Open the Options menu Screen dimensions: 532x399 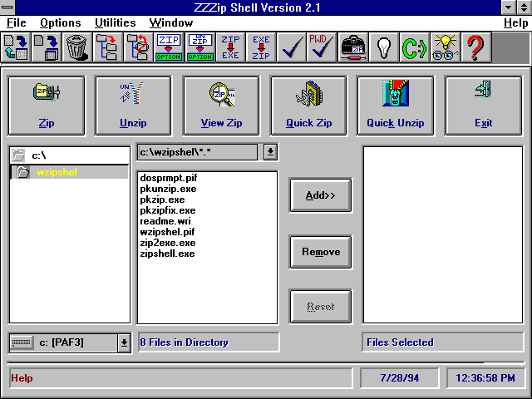point(61,23)
